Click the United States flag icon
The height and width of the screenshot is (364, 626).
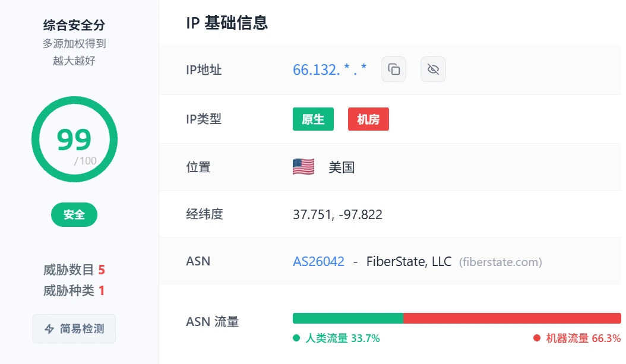[303, 167]
